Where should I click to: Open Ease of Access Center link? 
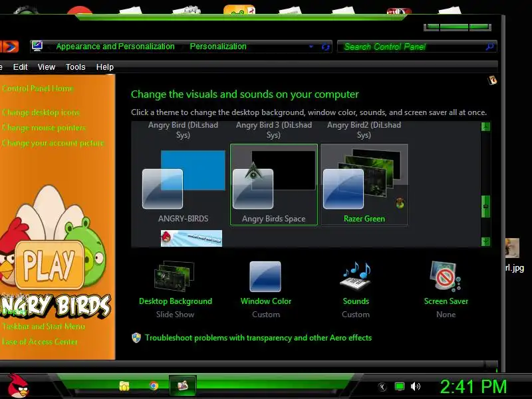tap(40, 342)
